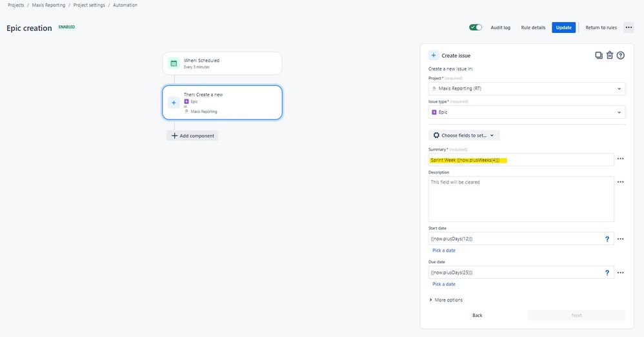The height and width of the screenshot is (337, 644).
Task: Open Maxis Reporting breadcrumb
Action: tap(48, 5)
